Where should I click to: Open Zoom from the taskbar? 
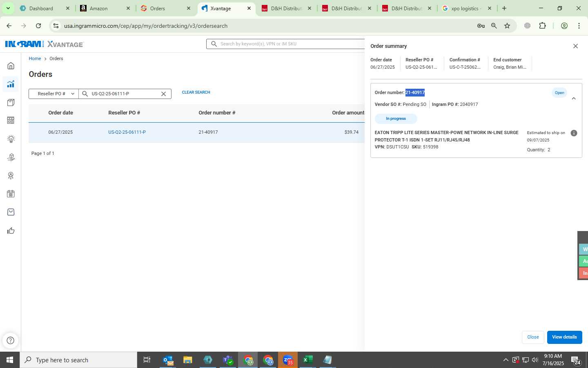(288, 360)
